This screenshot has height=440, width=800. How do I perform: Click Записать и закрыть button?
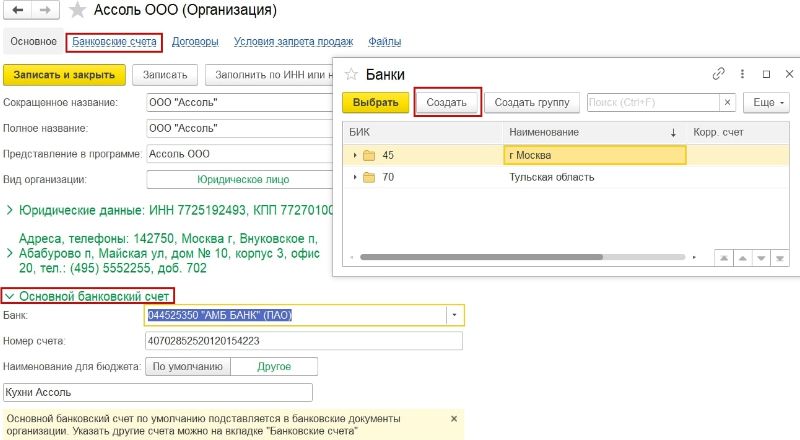click(64, 75)
